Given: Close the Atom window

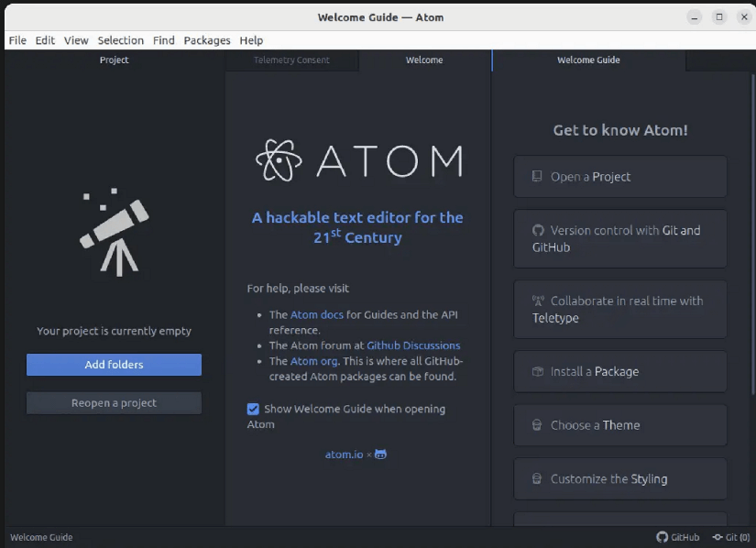Looking at the screenshot, I should (744, 17).
